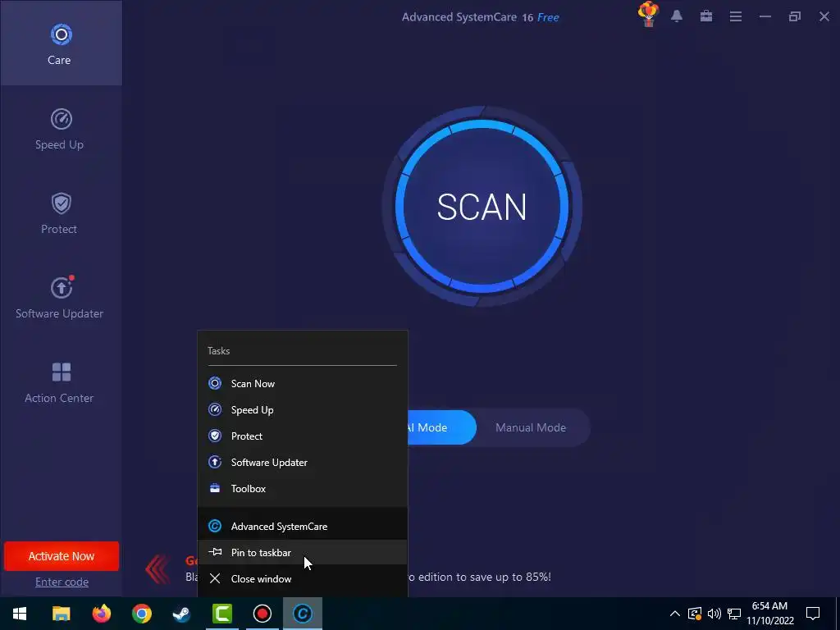Launch Google Chrome from the taskbar
The width and height of the screenshot is (840, 630).
(x=141, y=614)
